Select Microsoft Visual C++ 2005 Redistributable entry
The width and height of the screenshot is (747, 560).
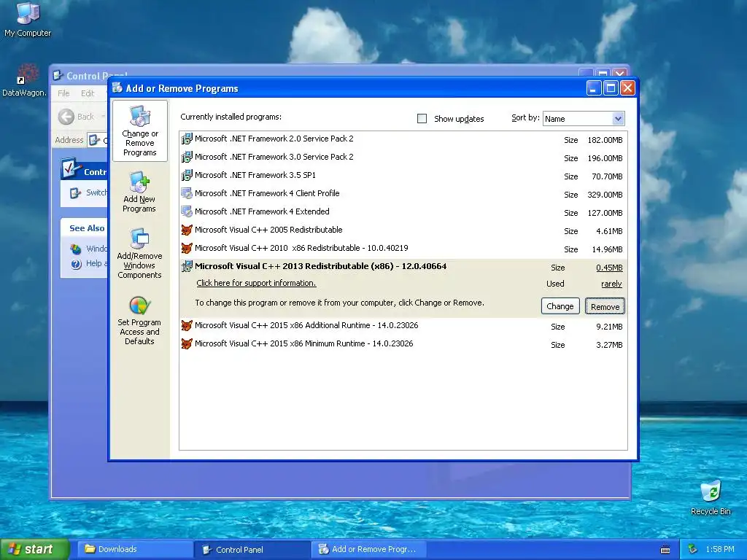tap(403, 230)
